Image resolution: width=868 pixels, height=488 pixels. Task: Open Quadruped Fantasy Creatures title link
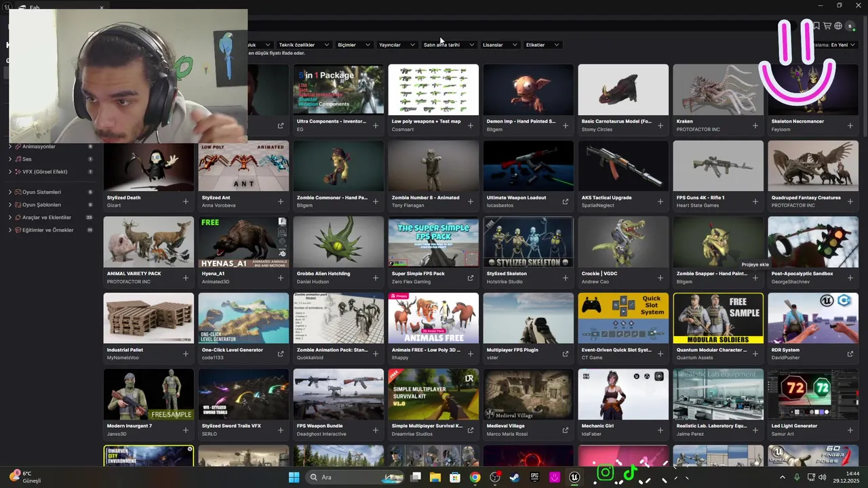tap(806, 198)
